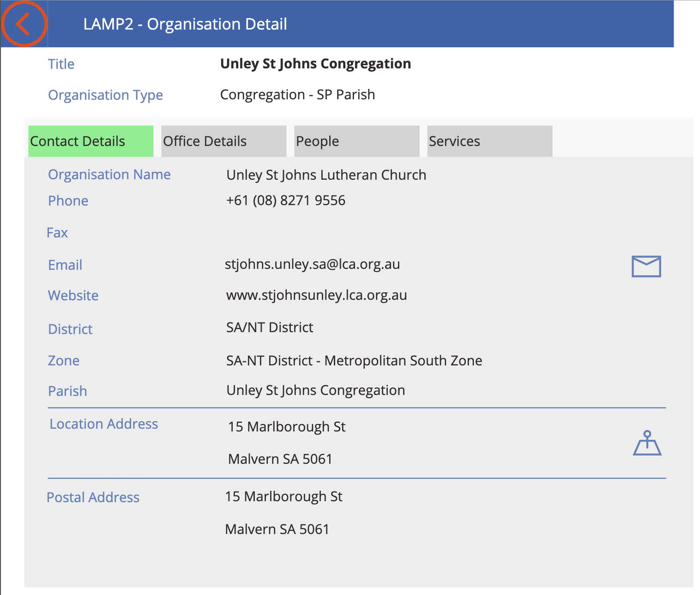Go back using the circled arrow icon

click(x=24, y=24)
